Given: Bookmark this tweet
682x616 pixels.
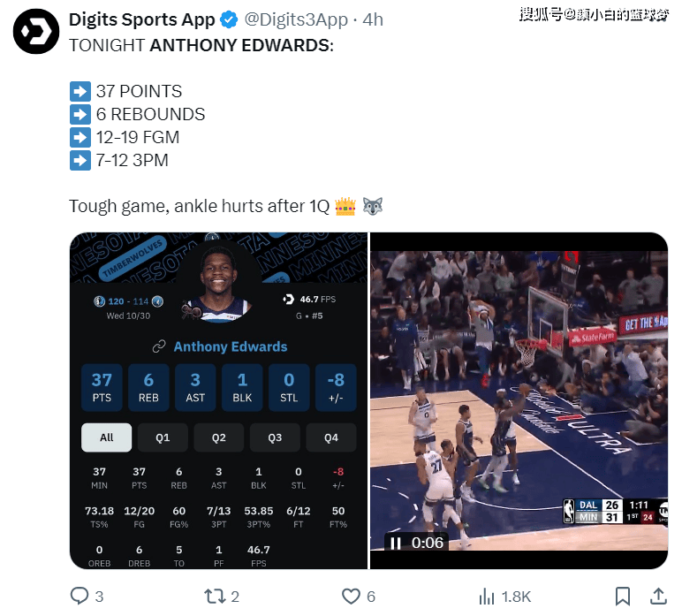Looking at the screenshot, I should click(623, 596).
